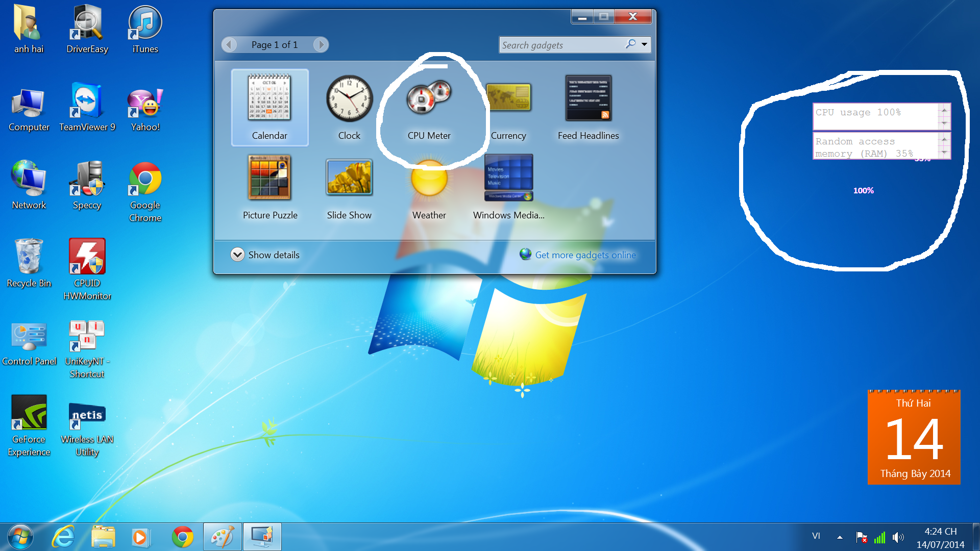Click the Search gadgets input field
The image size is (980, 551).
pos(566,45)
